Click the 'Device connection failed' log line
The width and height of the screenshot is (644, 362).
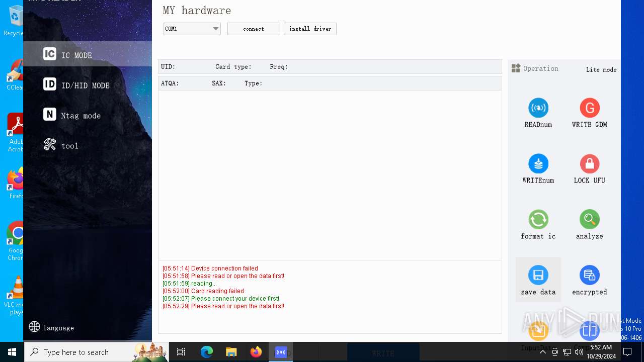click(210, 268)
